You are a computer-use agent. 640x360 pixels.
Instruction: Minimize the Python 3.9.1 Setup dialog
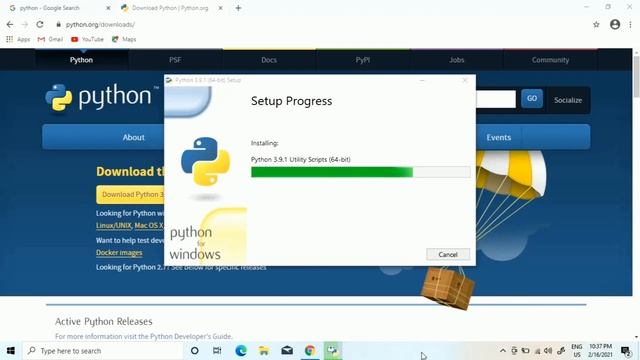click(422, 80)
